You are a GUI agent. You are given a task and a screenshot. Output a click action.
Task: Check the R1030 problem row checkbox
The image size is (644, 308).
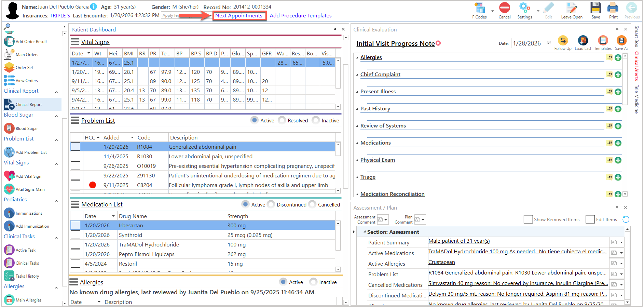tap(76, 156)
